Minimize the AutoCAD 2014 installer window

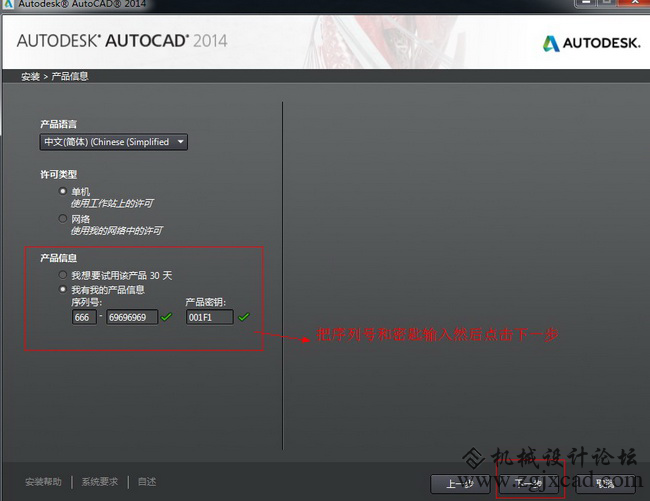(x=586, y=3)
